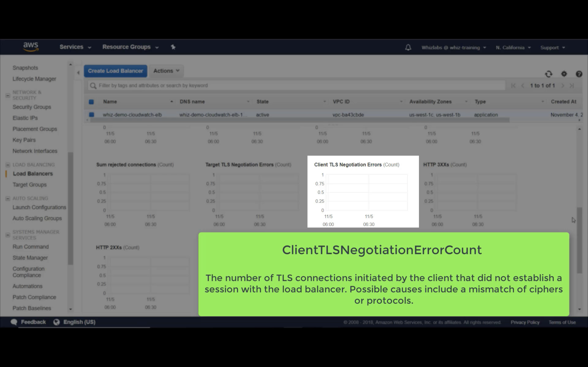Uncheck the whiz-demo-cloudwatch-elb row checkbox
Image resolution: width=588 pixels, height=367 pixels.
(x=92, y=115)
